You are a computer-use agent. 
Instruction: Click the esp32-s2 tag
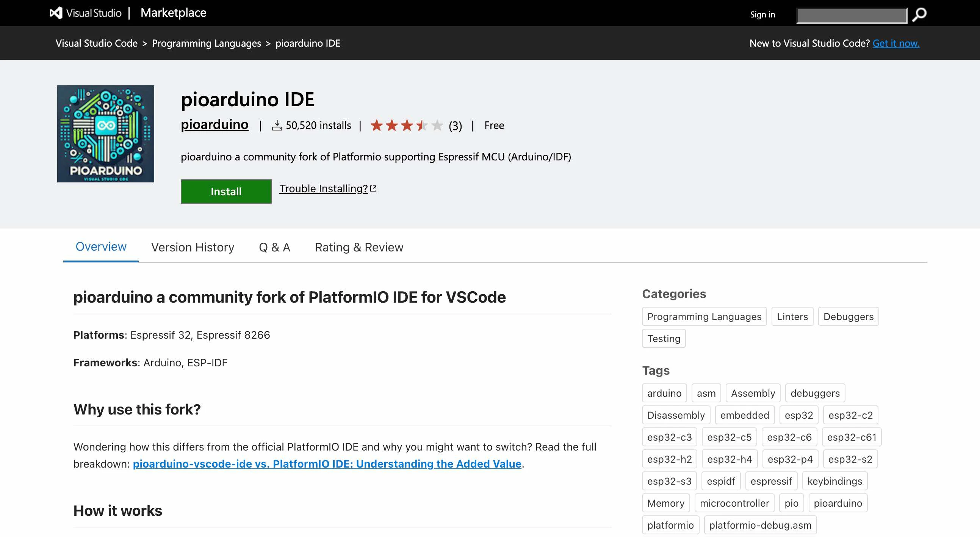coord(850,459)
